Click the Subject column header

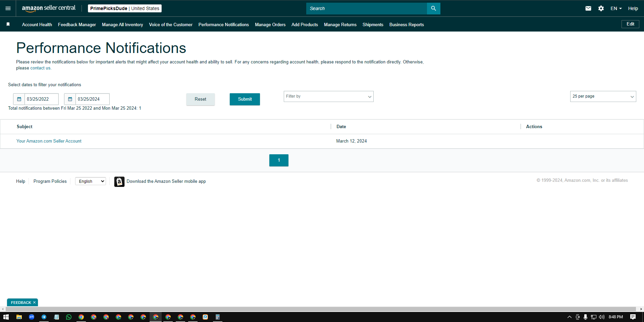(x=24, y=127)
